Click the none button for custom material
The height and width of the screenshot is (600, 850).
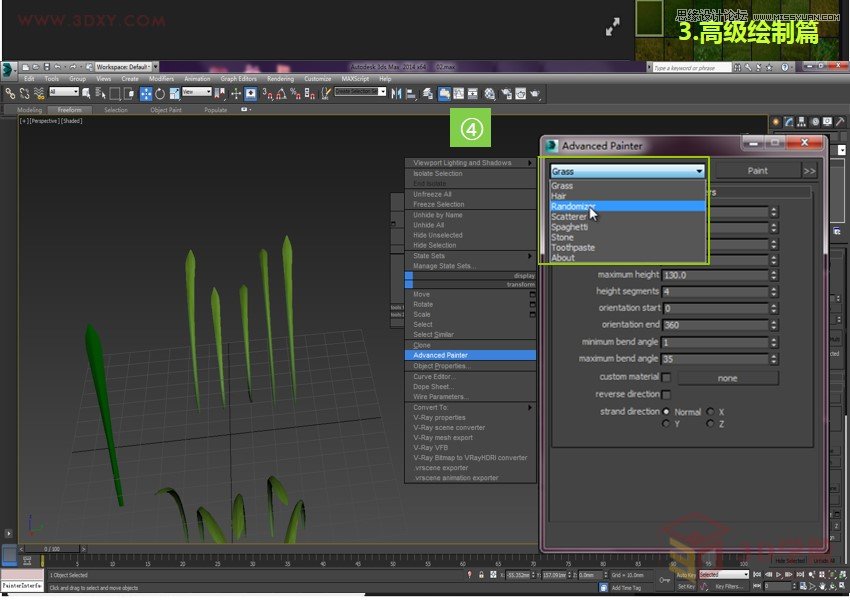click(728, 377)
